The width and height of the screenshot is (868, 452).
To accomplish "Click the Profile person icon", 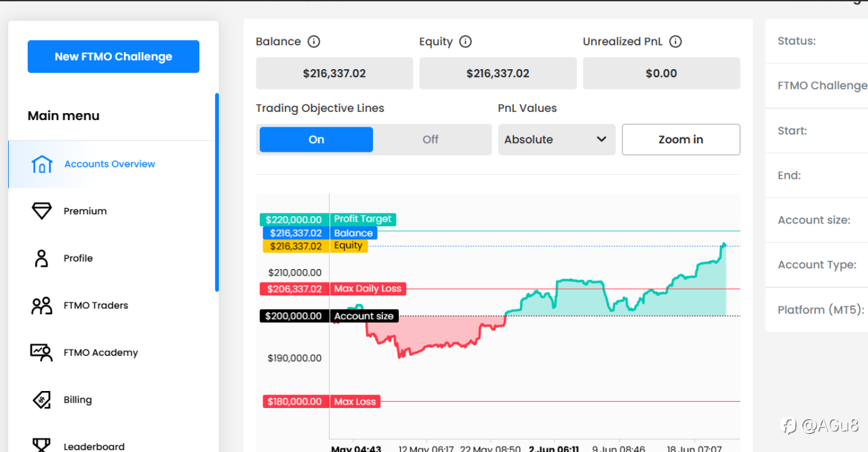I will point(41,258).
